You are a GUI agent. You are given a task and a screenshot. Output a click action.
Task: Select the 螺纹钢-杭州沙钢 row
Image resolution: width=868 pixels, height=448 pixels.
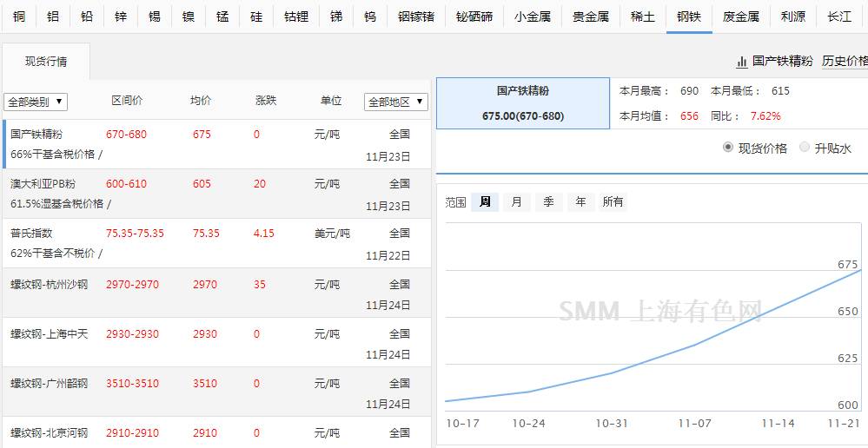216,293
